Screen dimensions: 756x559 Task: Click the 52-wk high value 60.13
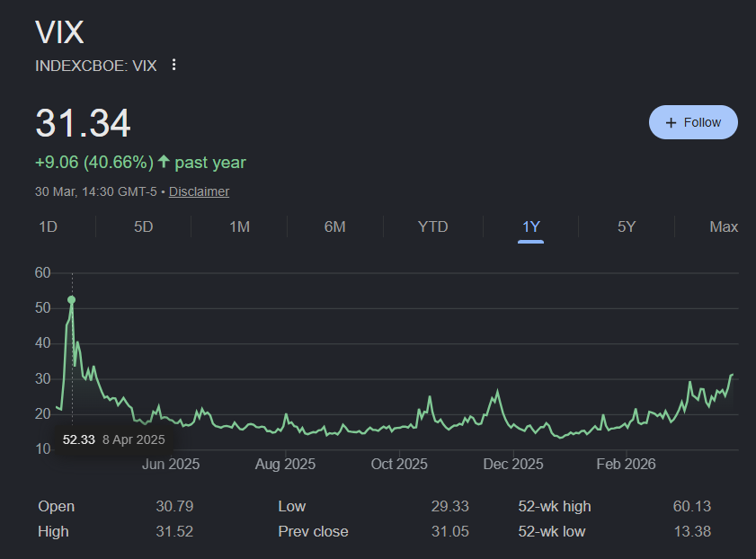[x=692, y=506]
